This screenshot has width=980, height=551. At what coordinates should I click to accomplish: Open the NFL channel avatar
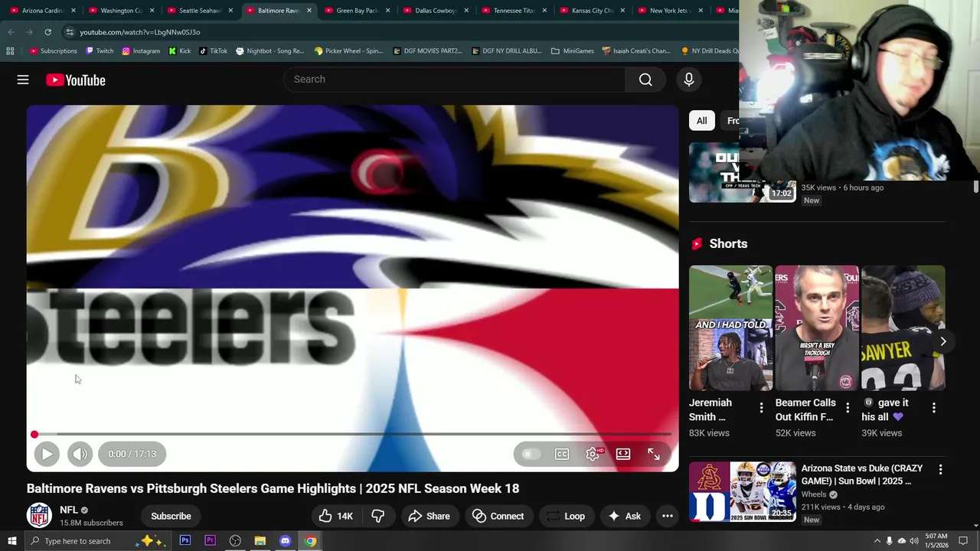[39, 516]
